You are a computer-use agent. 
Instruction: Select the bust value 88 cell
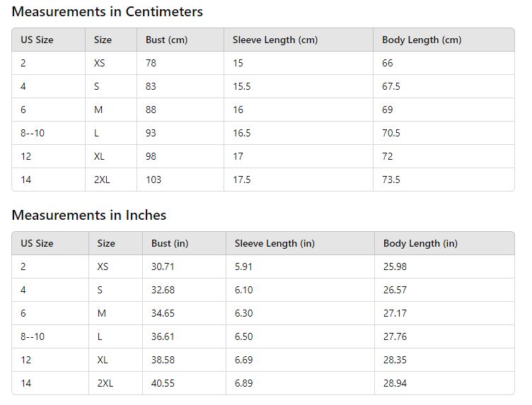tap(151, 110)
